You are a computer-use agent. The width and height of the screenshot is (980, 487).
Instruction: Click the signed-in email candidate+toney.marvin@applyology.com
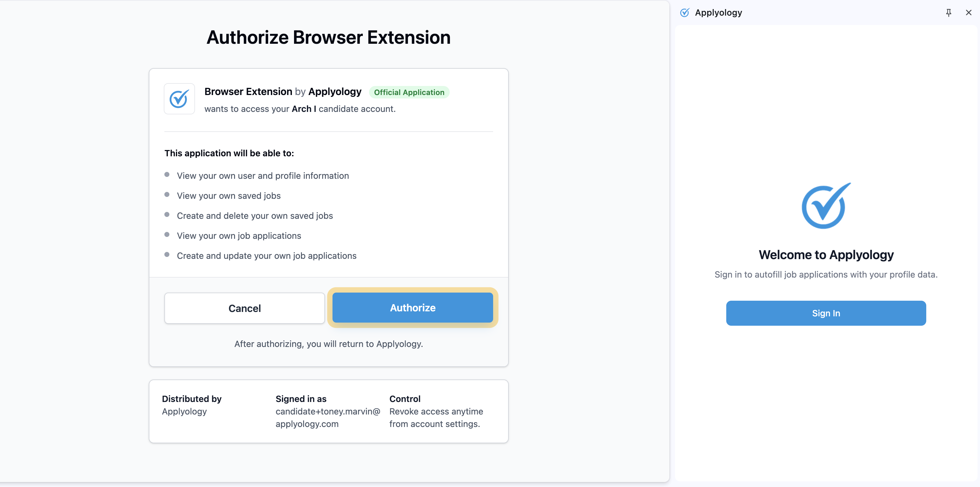pos(328,418)
